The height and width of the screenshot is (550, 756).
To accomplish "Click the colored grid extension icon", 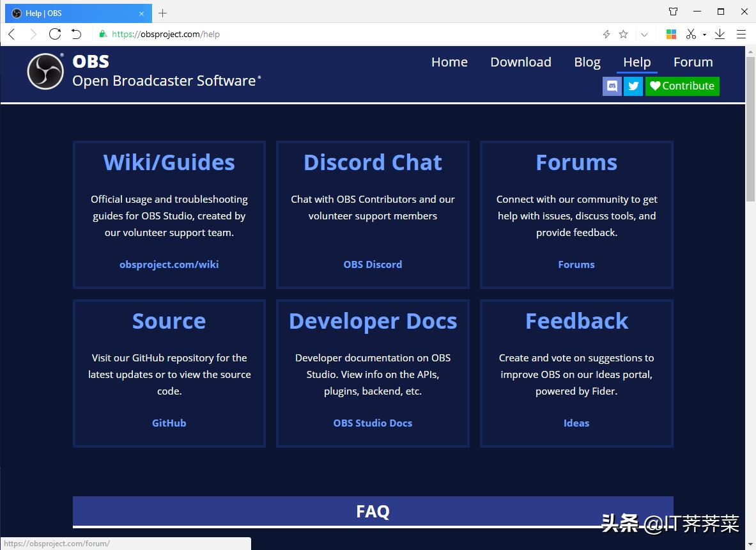I will point(671,34).
